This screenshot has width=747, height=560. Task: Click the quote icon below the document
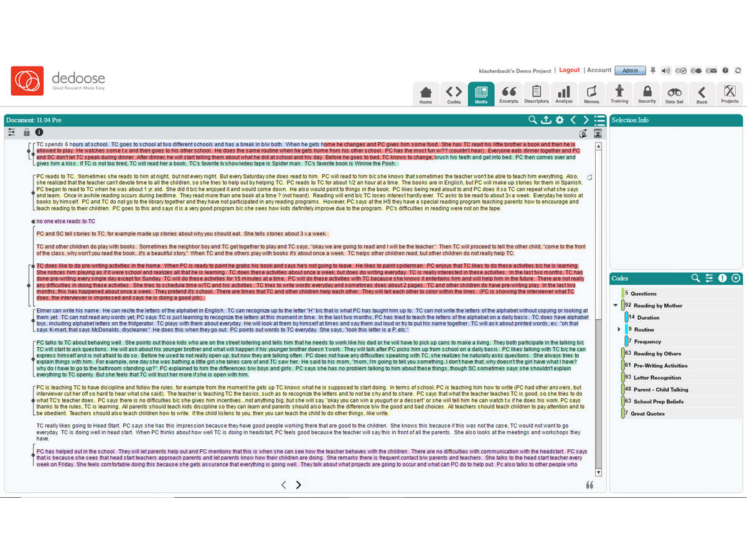tap(590, 485)
